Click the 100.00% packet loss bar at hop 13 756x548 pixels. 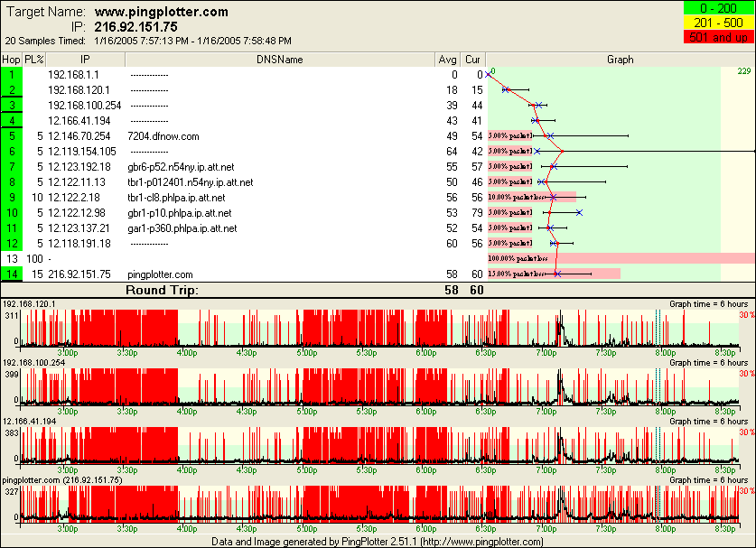tap(621, 258)
